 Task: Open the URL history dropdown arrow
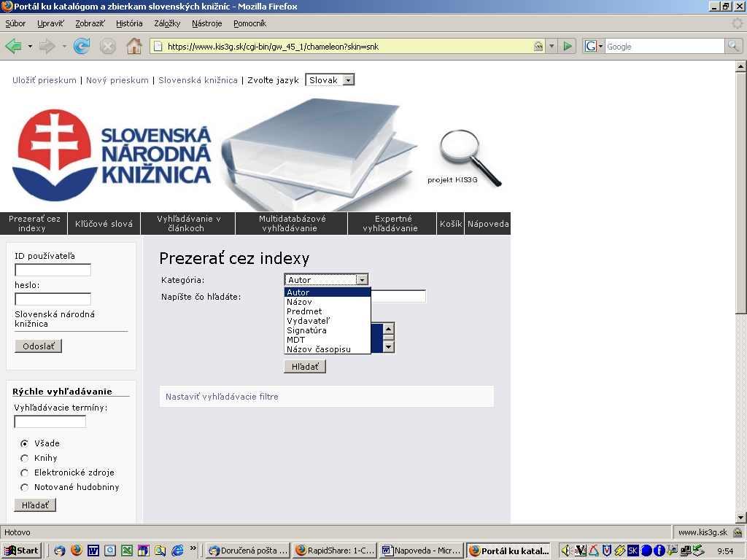click(551, 47)
